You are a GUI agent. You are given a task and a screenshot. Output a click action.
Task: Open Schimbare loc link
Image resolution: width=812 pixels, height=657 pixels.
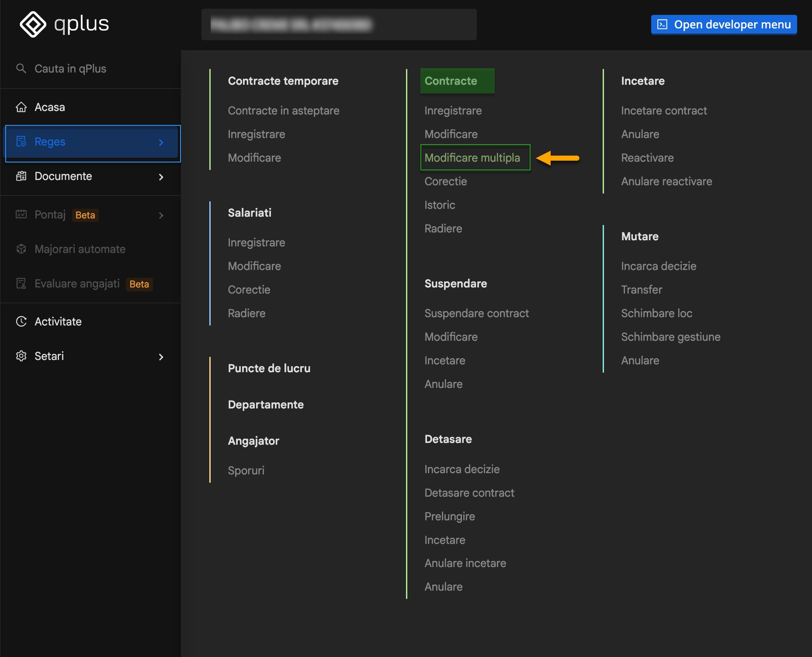pos(656,313)
